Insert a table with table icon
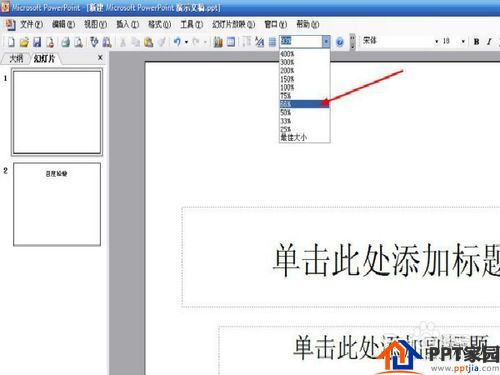This screenshot has height=375, width=500. coord(231,42)
